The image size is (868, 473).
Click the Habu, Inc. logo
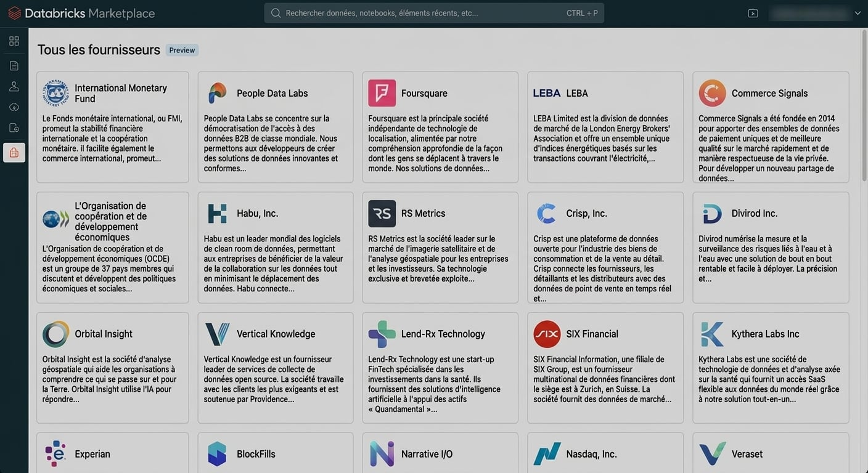coord(217,213)
